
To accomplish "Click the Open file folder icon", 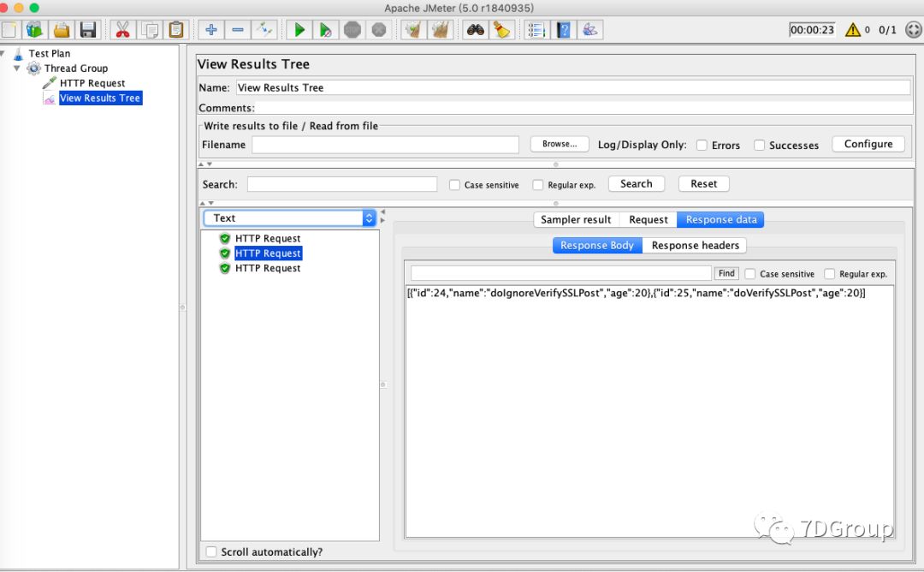I will pos(62,29).
